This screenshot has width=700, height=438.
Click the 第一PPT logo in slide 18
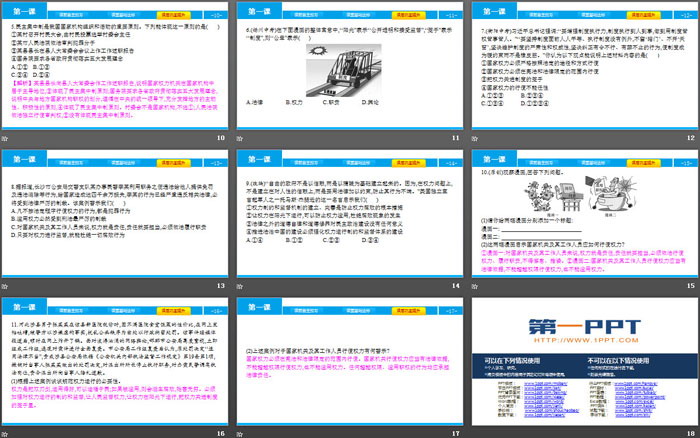pos(585,327)
